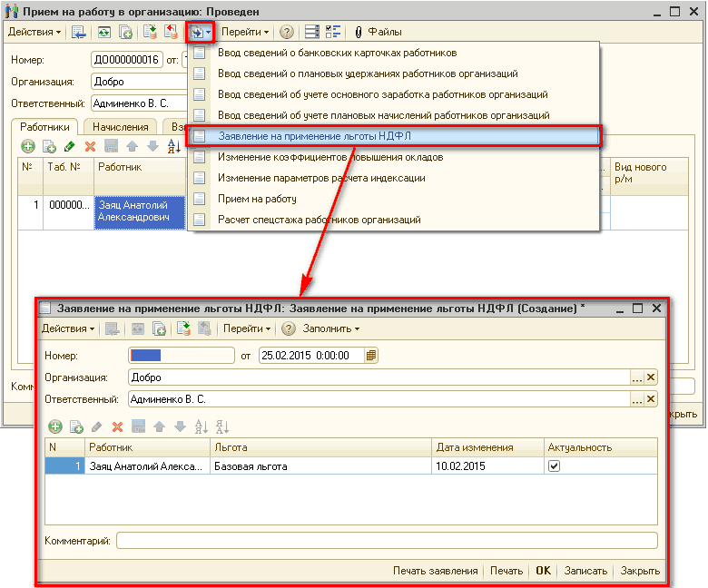Click the Записать button

(x=585, y=571)
